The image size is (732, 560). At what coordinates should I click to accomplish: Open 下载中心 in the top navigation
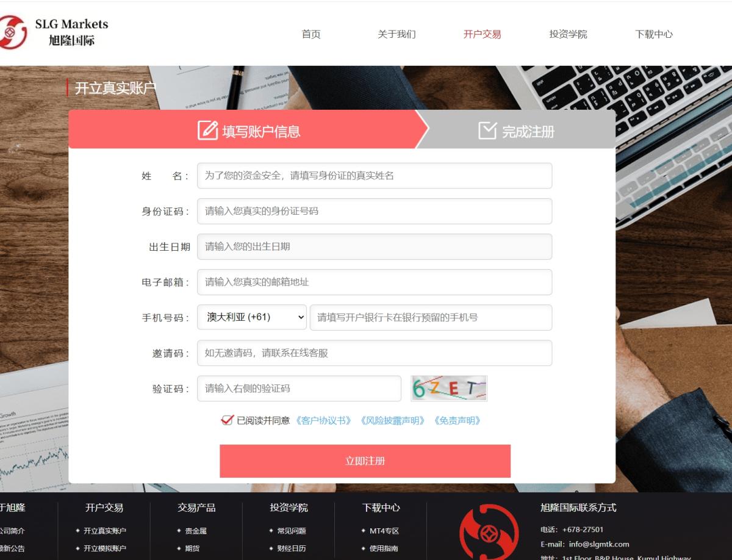point(653,34)
